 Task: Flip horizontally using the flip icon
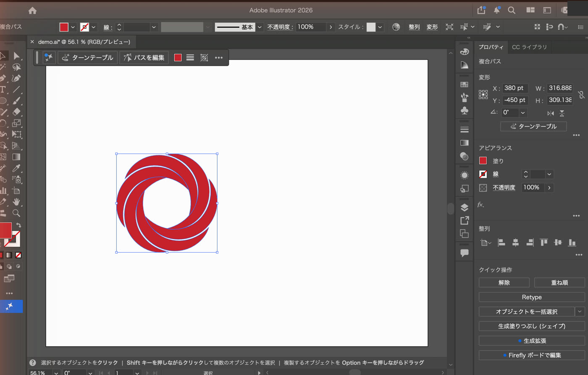(551, 113)
